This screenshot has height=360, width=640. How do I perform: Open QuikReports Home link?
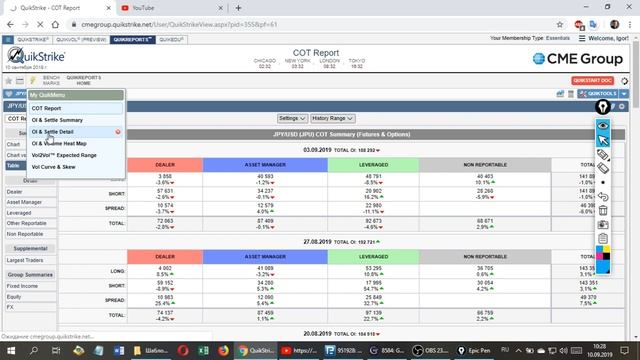coord(83,80)
